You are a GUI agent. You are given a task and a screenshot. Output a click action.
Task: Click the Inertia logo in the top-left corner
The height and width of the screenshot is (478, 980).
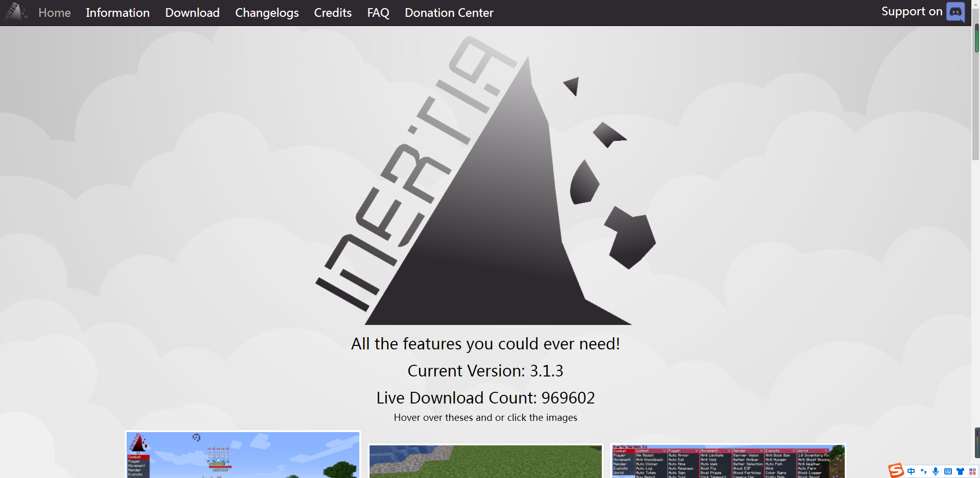point(15,12)
